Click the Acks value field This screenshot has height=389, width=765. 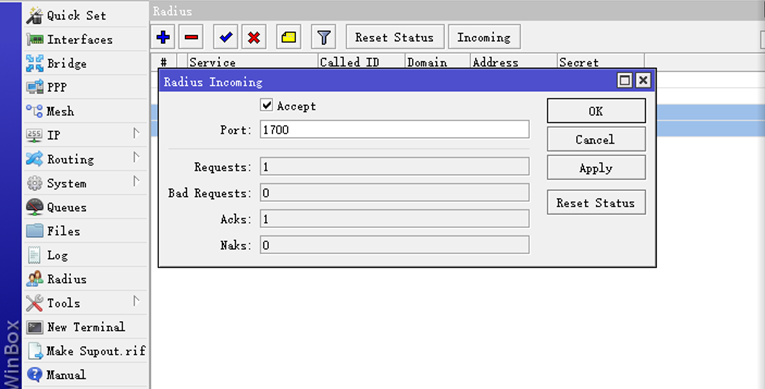394,219
